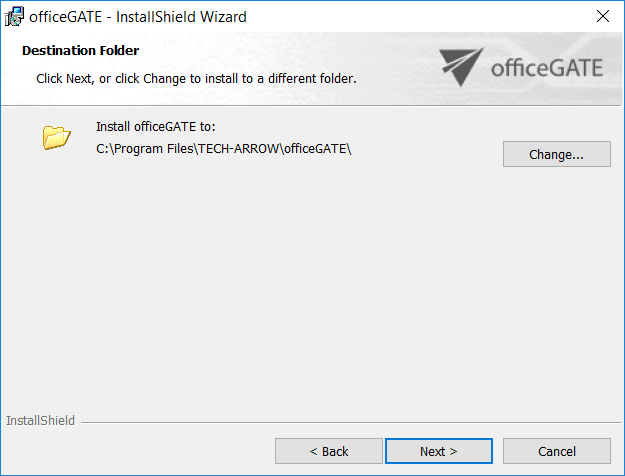This screenshot has width=625, height=476.
Task: Click the 'Destination Folder' heading
Action: [x=81, y=50]
